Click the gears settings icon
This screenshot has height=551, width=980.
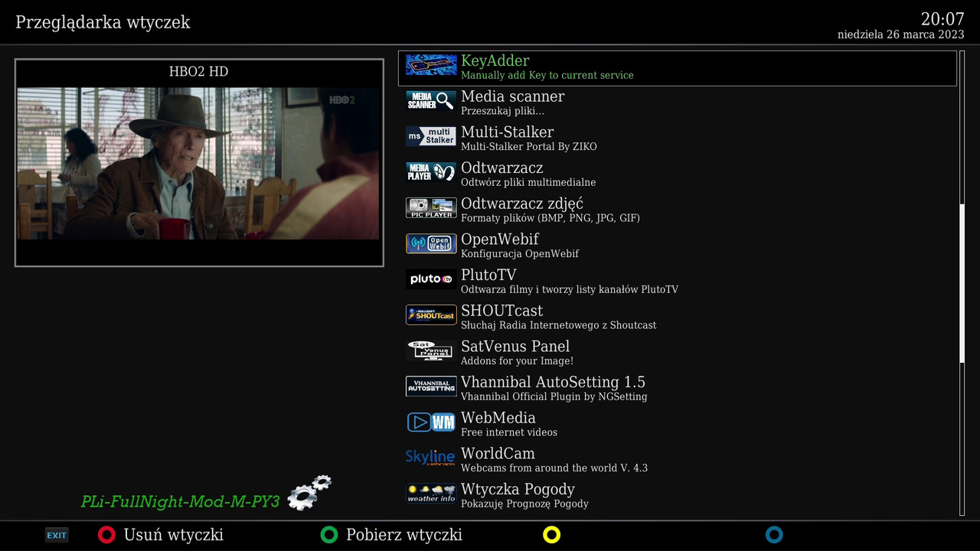(x=309, y=492)
